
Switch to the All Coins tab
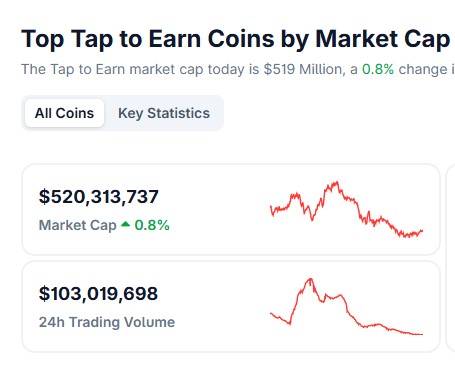point(64,113)
